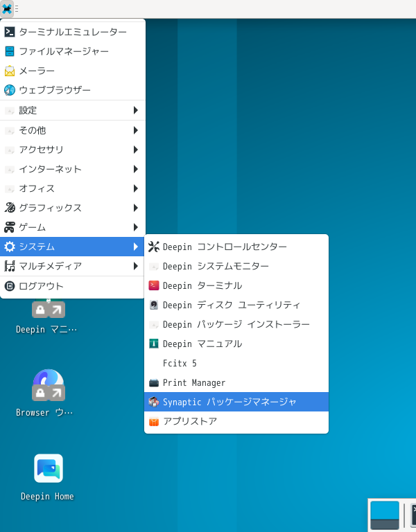Open the その他 category label

coord(33,130)
